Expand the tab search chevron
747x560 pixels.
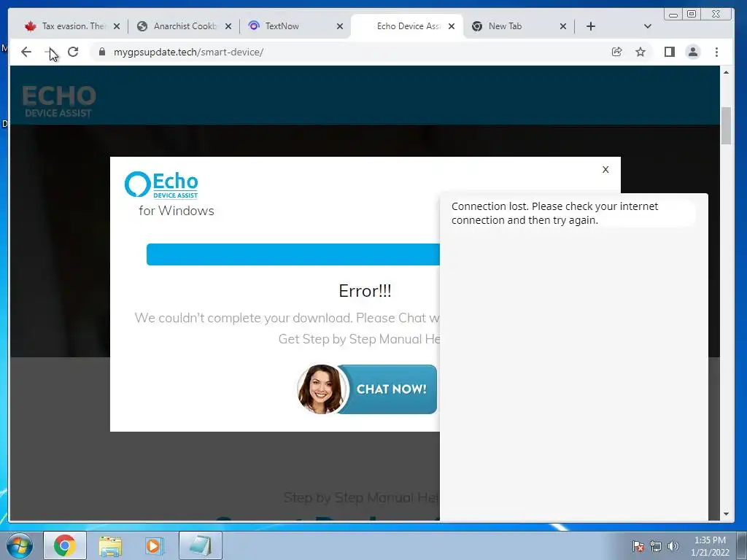(x=648, y=26)
